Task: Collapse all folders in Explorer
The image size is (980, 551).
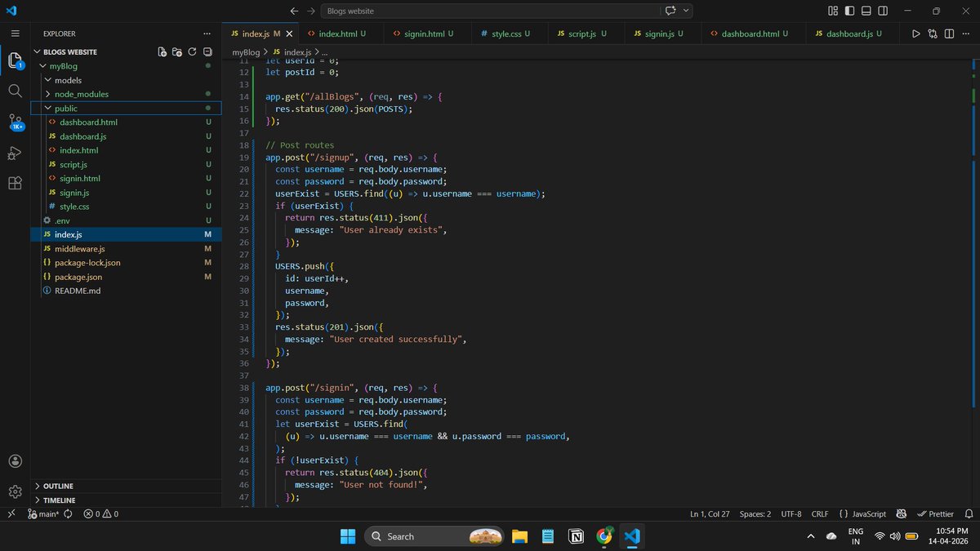Action: (x=207, y=51)
